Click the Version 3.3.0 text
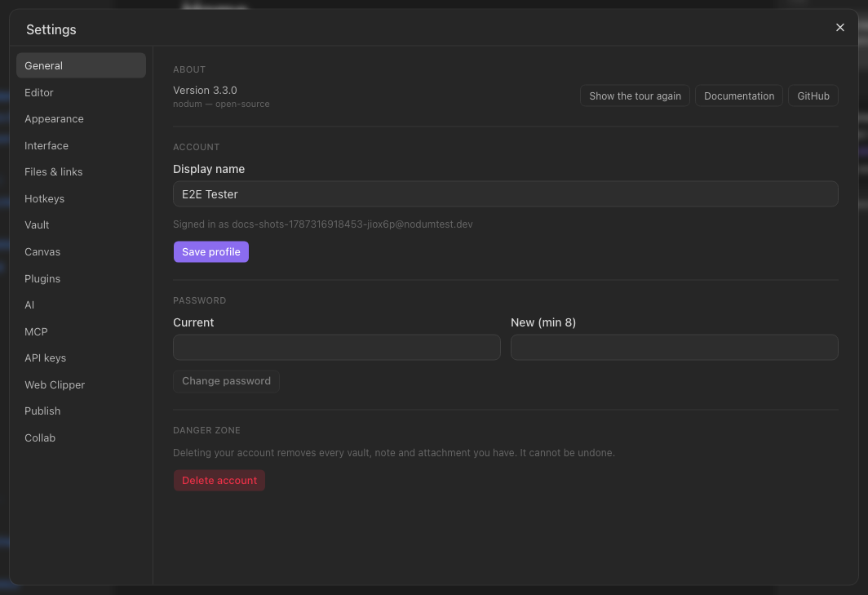The width and height of the screenshot is (868, 595). pyautogui.click(x=205, y=91)
